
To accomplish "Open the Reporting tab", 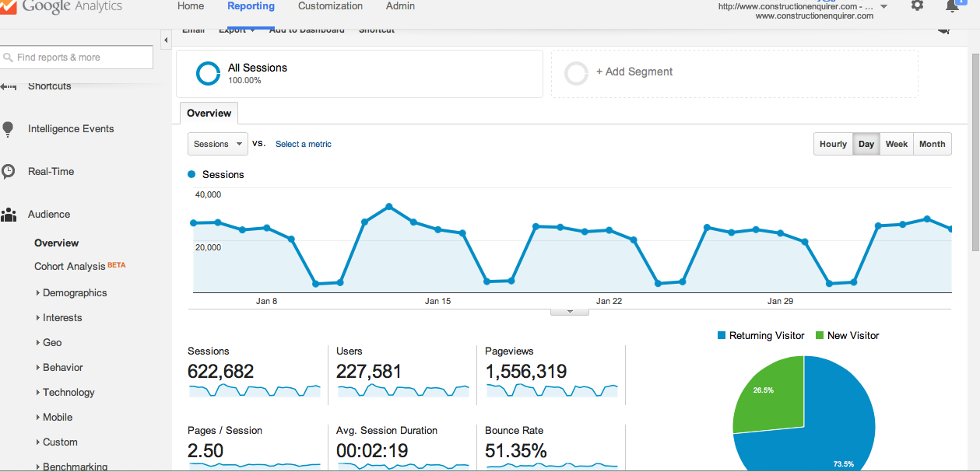I will pyautogui.click(x=251, y=6).
